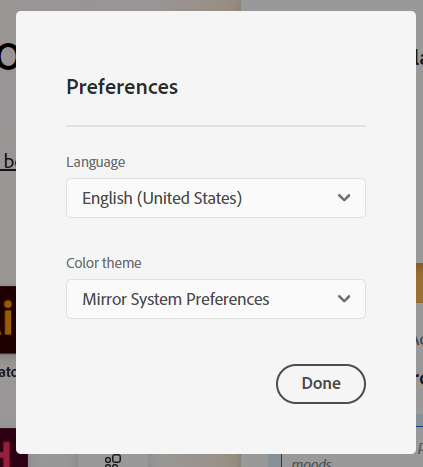Click the Illustrator name label under its icon
This screenshot has width=423, height=467.
pos(8,372)
